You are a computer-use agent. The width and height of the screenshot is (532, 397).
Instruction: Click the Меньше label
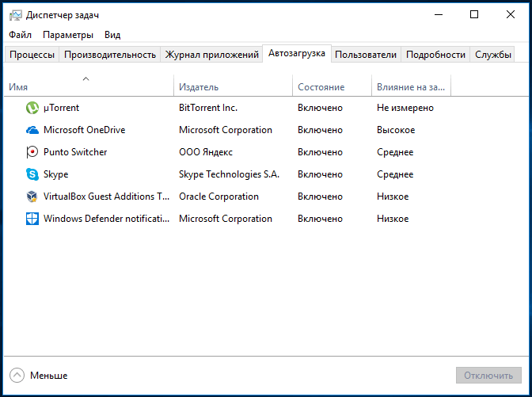point(49,376)
